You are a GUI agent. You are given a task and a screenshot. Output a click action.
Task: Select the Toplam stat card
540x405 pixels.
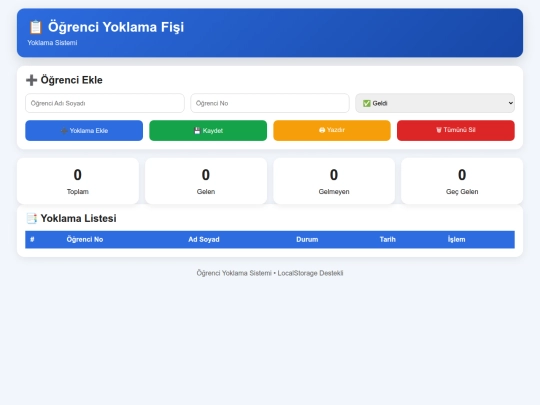point(78,181)
